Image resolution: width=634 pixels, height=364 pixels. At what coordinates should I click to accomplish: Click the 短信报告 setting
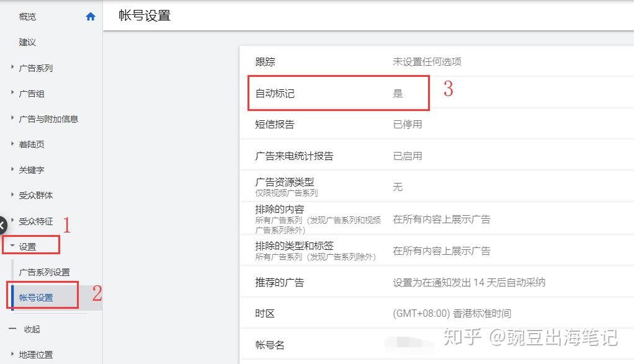coord(269,124)
